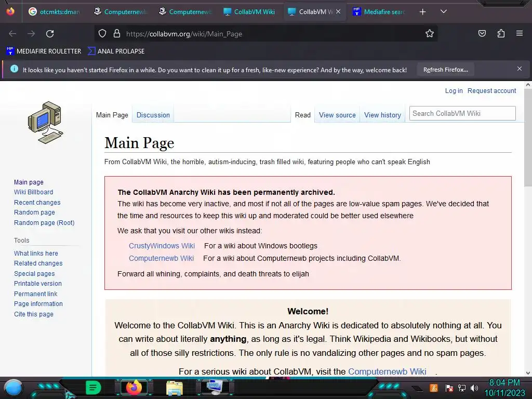Select the Read view tab

click(x=303, y=115)
